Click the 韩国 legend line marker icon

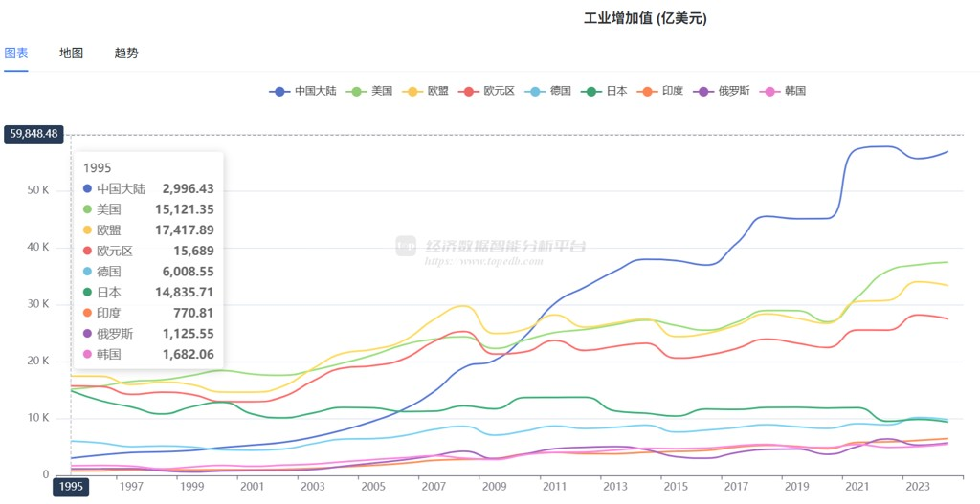pos(770,91)
